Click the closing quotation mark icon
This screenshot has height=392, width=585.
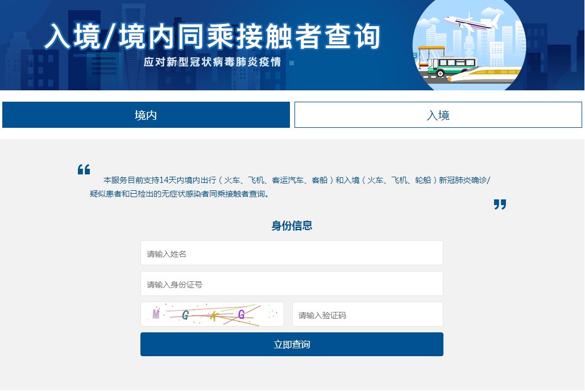pyautogui.click(x=500, y=205)
